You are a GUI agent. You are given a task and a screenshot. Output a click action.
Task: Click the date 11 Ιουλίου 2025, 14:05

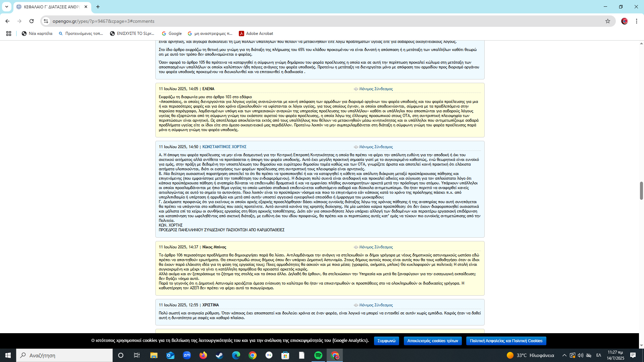pyautogui.click(x=178, y=89)
